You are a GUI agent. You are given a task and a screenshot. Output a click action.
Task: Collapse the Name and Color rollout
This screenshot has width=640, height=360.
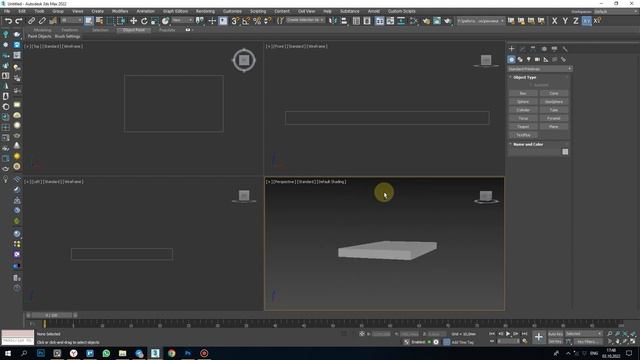(528, 144)
